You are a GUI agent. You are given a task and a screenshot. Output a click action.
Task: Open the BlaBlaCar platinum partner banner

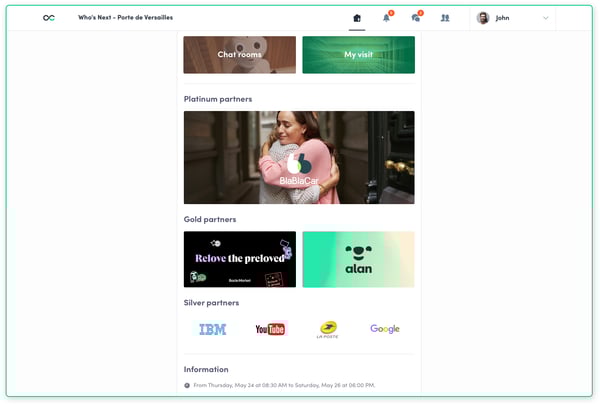[299, 157]
